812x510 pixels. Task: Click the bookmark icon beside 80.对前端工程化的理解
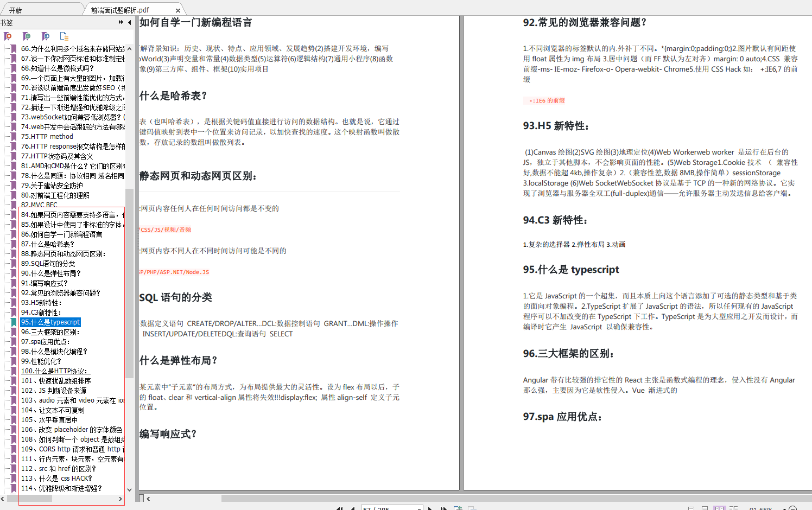14,195
